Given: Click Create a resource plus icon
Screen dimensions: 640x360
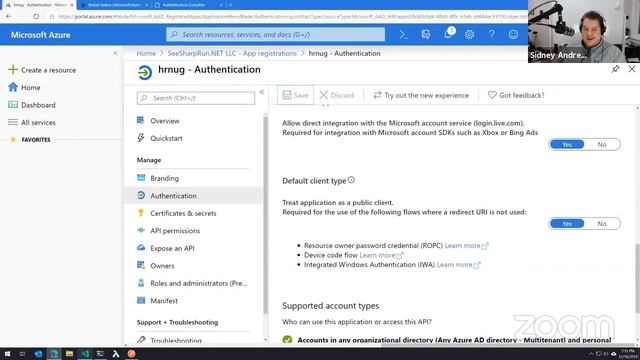Looking at the screenshot, I should [13, 70].
